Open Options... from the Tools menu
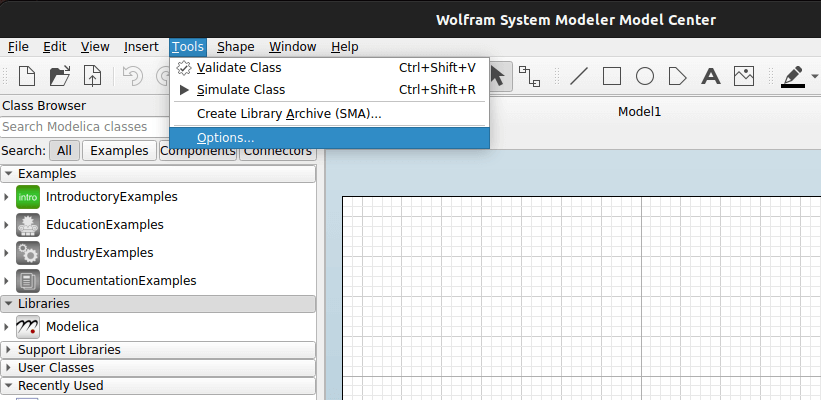 coord(329,138)
